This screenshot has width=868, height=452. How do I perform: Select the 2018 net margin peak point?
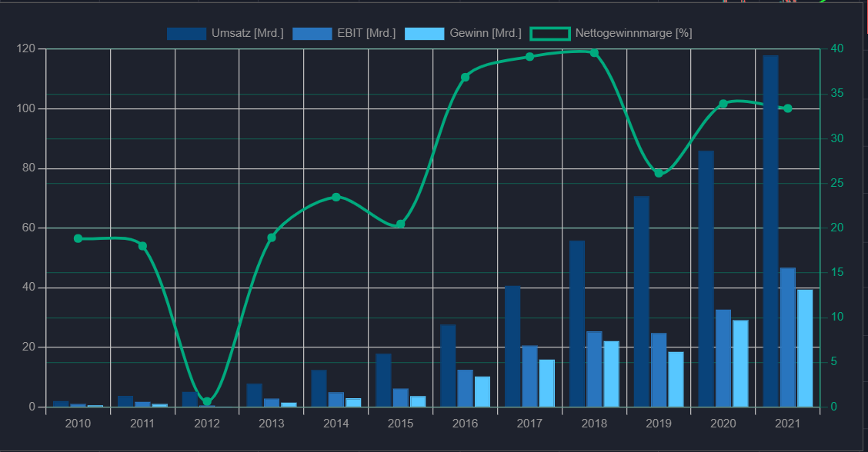click(x=595, y=53)
